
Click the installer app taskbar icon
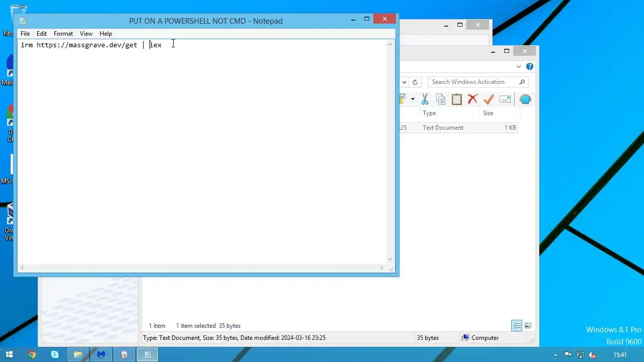(x=124, y=354)
